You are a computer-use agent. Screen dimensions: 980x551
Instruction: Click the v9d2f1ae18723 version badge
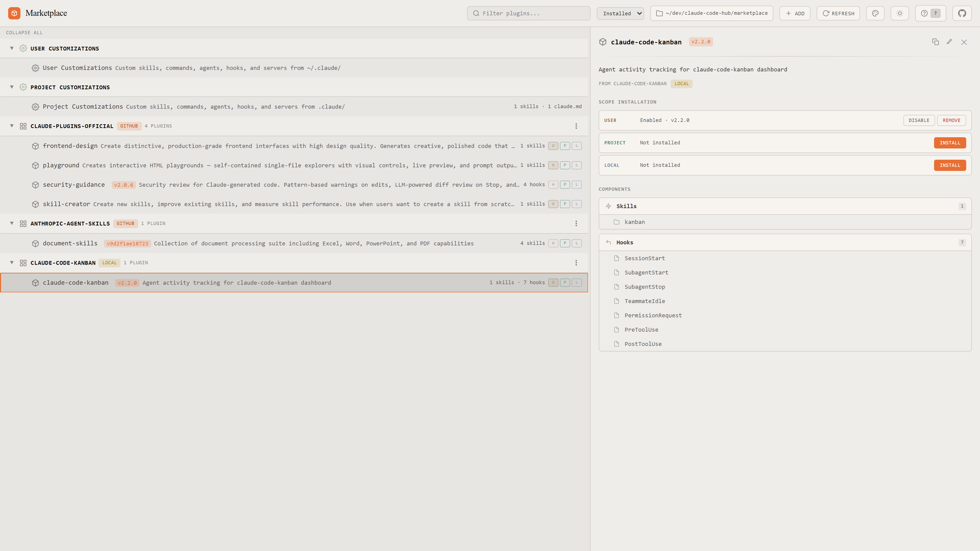tap(127, 244)
